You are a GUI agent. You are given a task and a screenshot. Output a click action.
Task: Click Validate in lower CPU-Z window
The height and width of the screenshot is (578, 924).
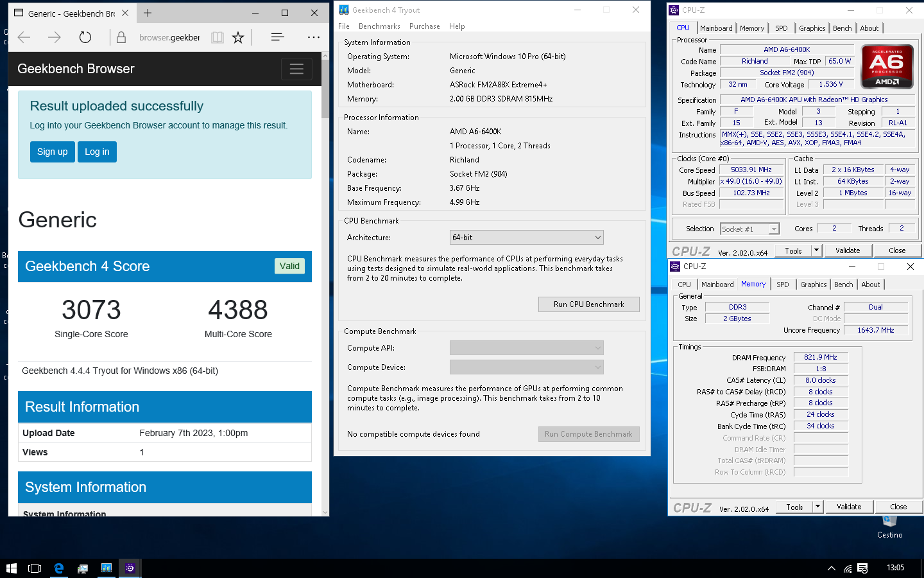tap(849, 507)
